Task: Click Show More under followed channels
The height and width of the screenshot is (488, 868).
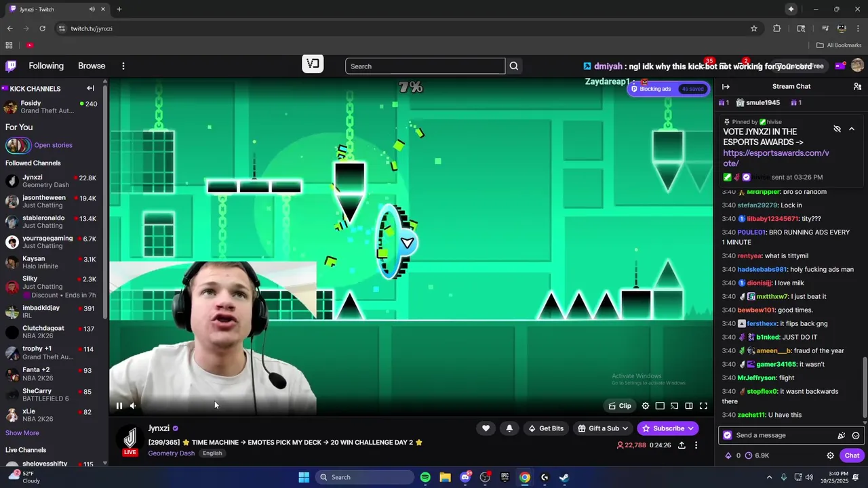Action: (x=22, y=433)
